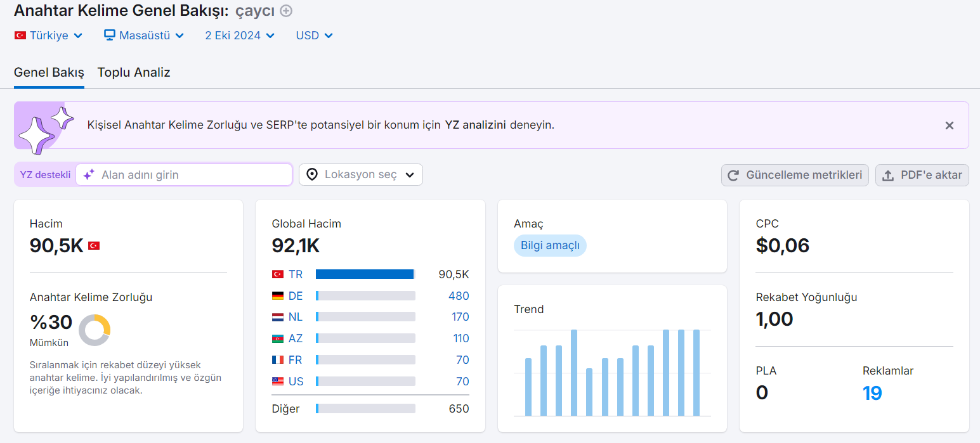Click the Mümkün difficulty label

(x=49, y=343)
